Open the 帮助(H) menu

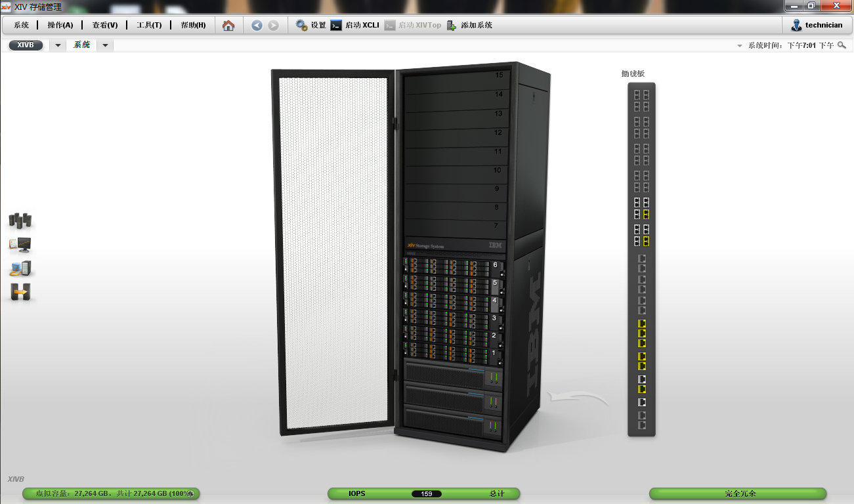tap(193, 26)
